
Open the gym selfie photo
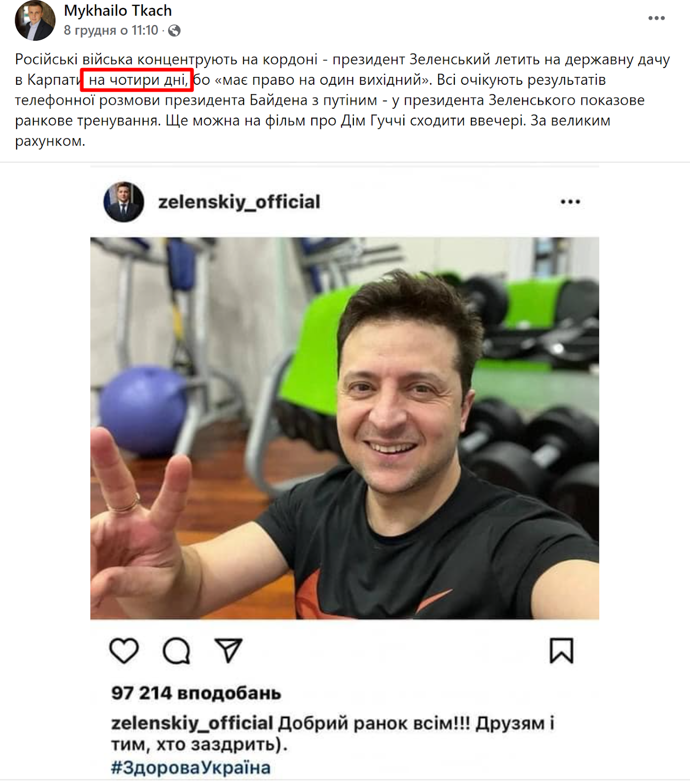pos(345,428)
